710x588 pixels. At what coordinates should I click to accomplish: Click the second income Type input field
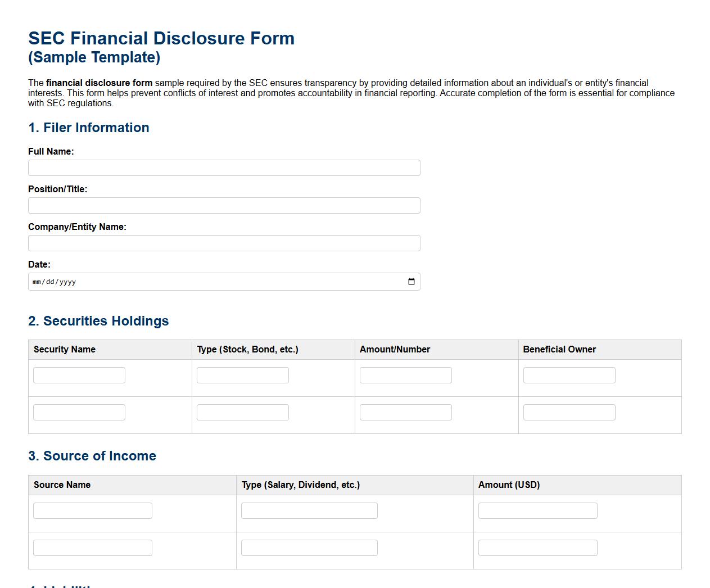pyautogui.click(x=309, y=548)
